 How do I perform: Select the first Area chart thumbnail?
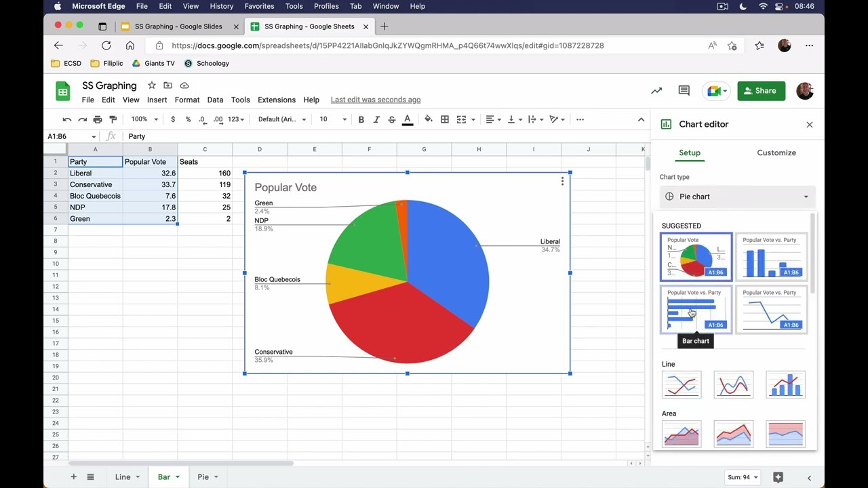682,434
